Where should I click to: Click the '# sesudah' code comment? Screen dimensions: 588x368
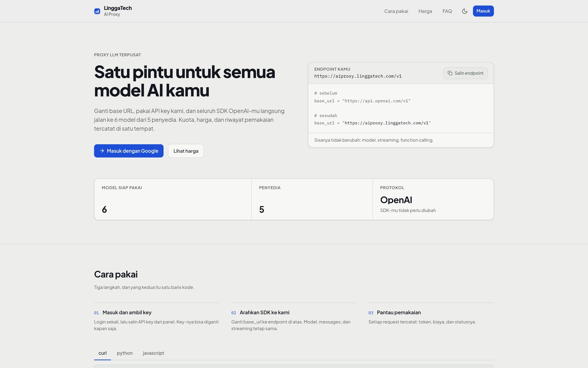326,116
